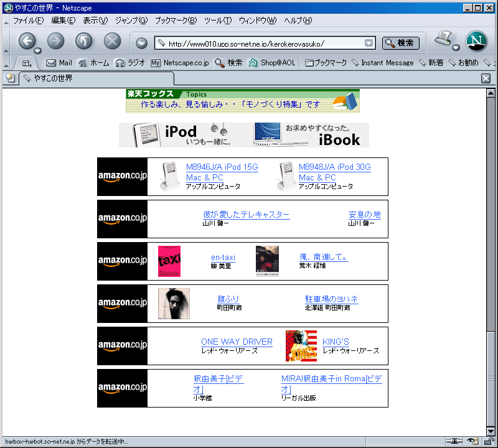Click the Forward arrow navigation button
The width and height of the screenshot is (498, 448).
(x=56, y=41)
